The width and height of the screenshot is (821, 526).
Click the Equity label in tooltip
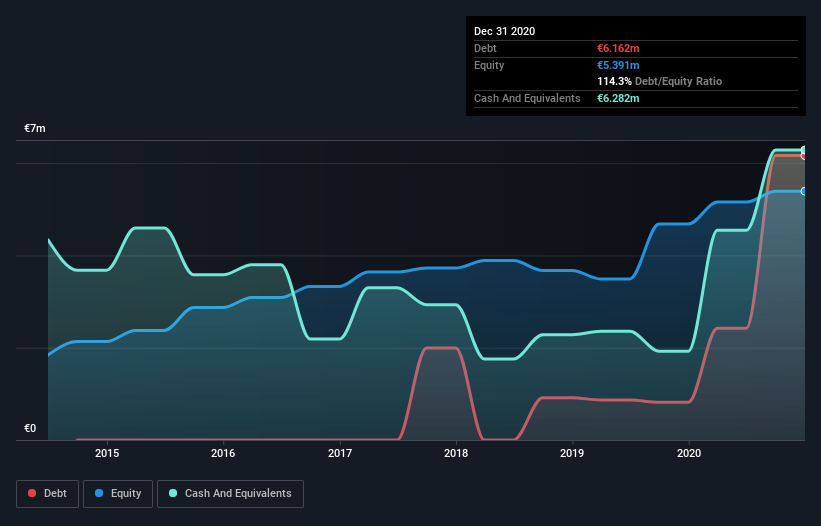coord(489,65)
